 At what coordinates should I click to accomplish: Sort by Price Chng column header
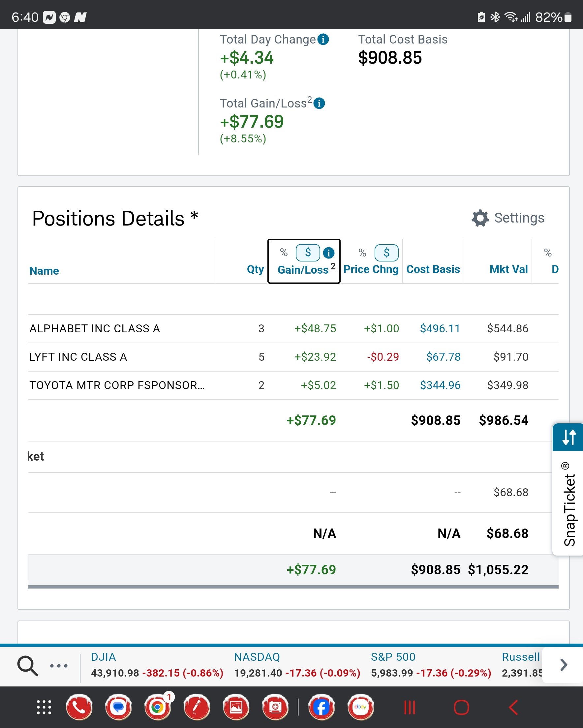(371, 269)
